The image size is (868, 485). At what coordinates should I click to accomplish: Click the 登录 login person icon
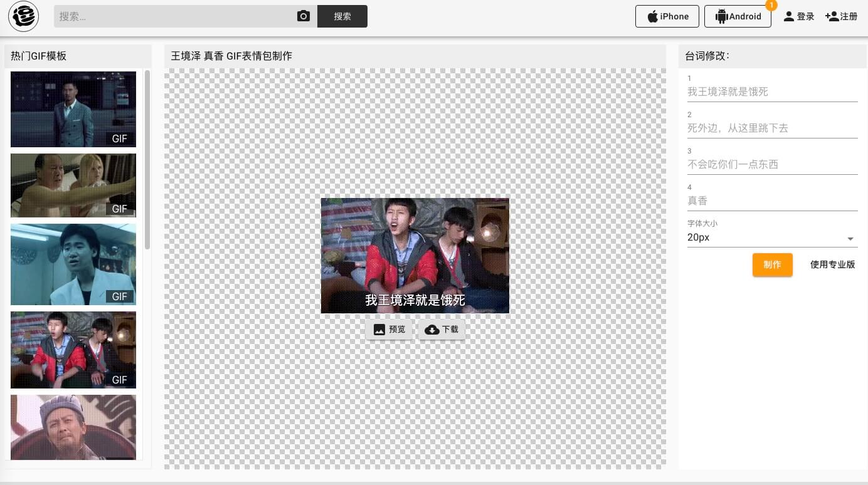click(x=789, y=16)
